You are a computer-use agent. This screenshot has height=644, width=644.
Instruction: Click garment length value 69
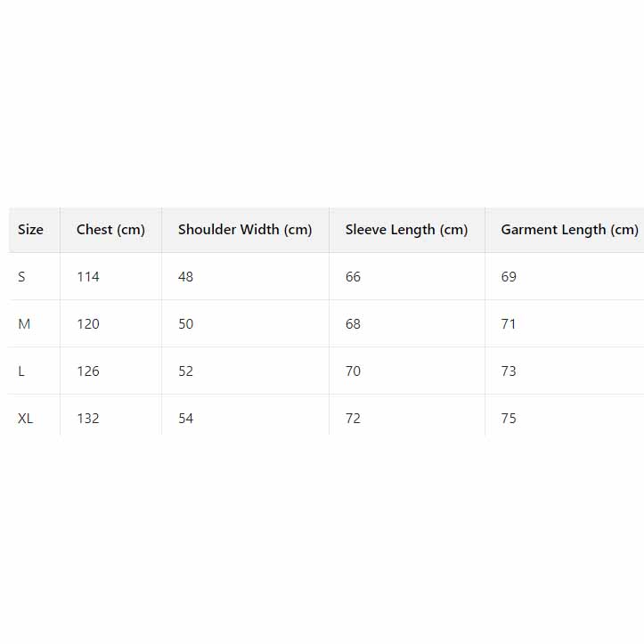[x=509, y=277]
